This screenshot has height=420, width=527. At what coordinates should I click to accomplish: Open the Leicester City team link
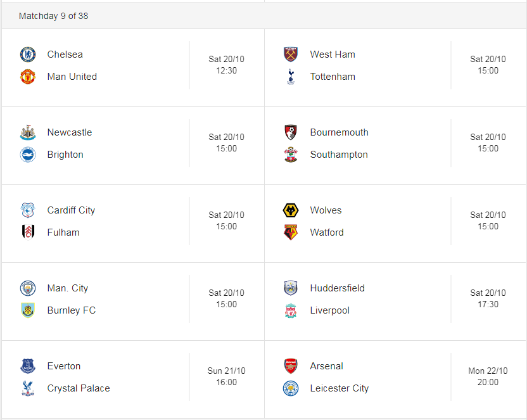point(339,388)
